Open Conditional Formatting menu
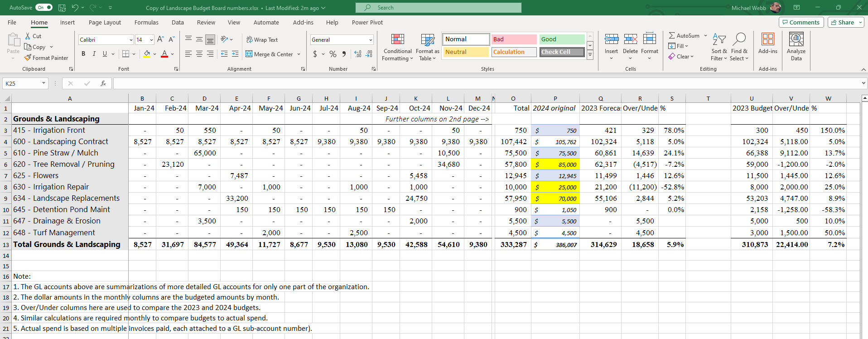Screen dimensions: 868x339 [x=397, y=47]
